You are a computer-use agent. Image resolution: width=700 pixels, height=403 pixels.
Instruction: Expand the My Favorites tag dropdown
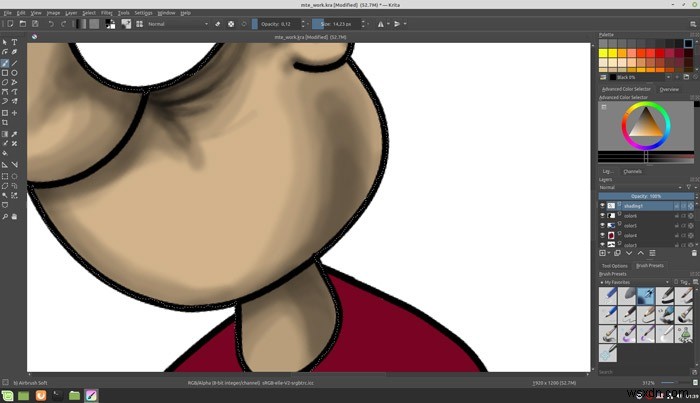[634, 282]
